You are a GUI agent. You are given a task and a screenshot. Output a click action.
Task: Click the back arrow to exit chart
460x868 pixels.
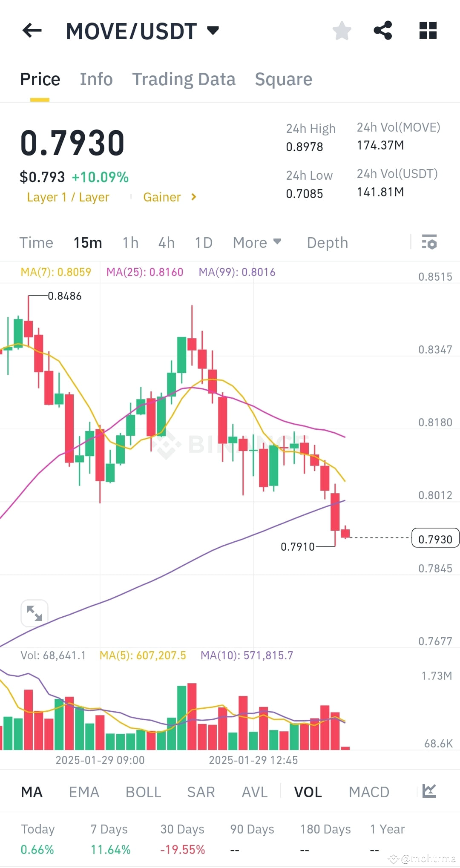click(x=32, y=30)
